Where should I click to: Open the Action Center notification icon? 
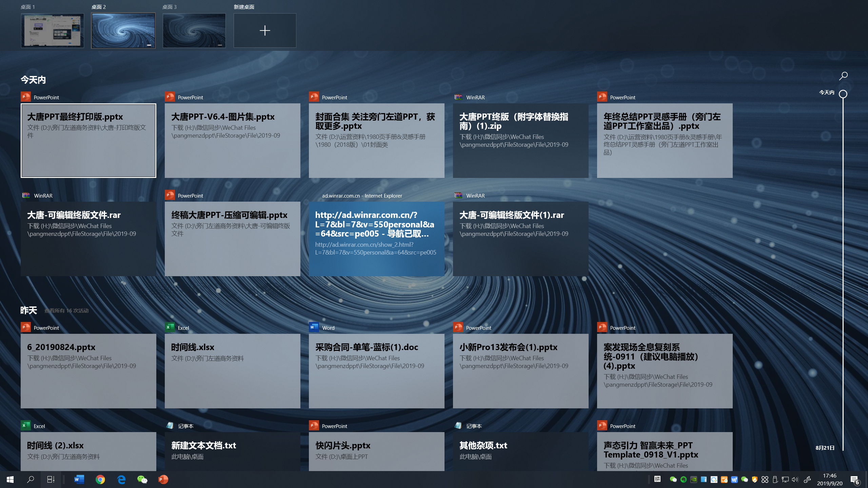tap(854, 480)
